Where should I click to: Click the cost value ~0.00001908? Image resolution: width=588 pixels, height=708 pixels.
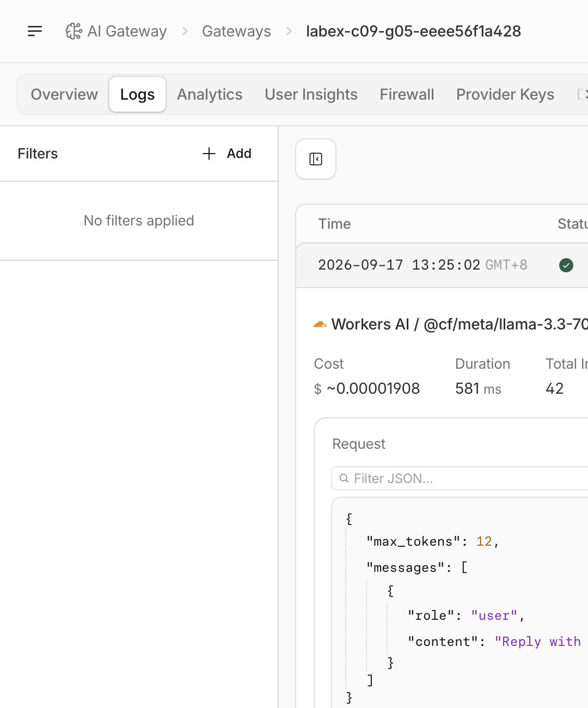(x=373, y=388)
